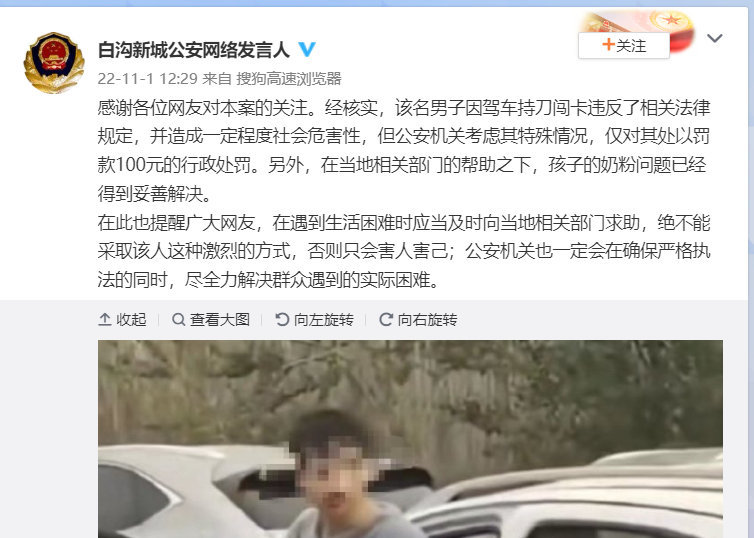Open the police badge avatar profile

click(x=54, y=63)
